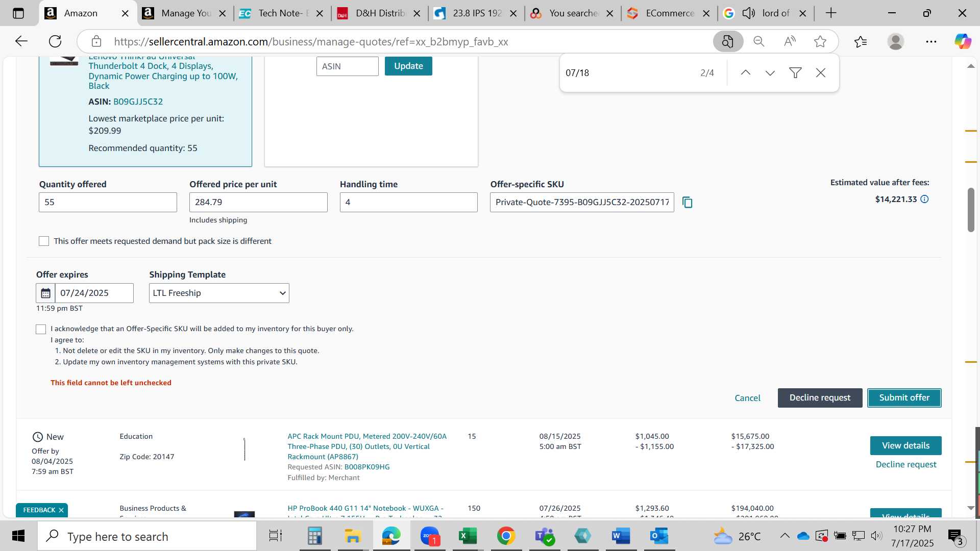
Task: Add this page to favorites star
Action: point(820,41)
